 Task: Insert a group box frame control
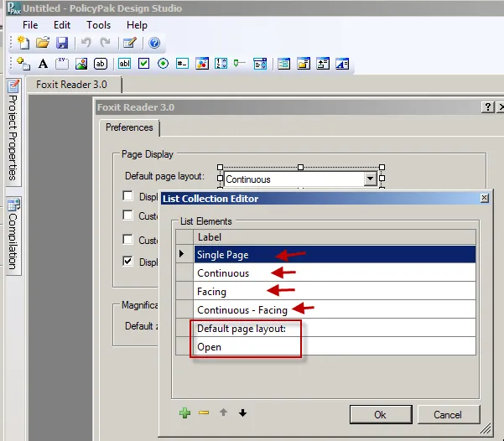(62, 64)
